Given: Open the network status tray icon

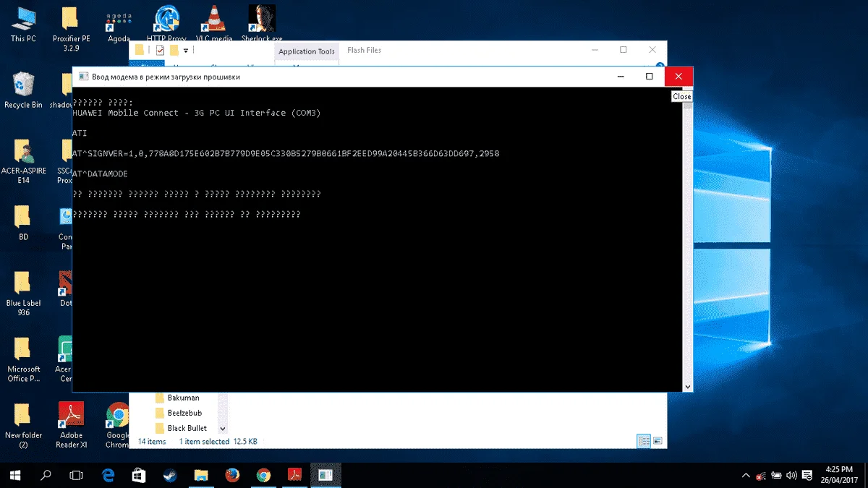Looking at the screenshot, I should [761, 476].
